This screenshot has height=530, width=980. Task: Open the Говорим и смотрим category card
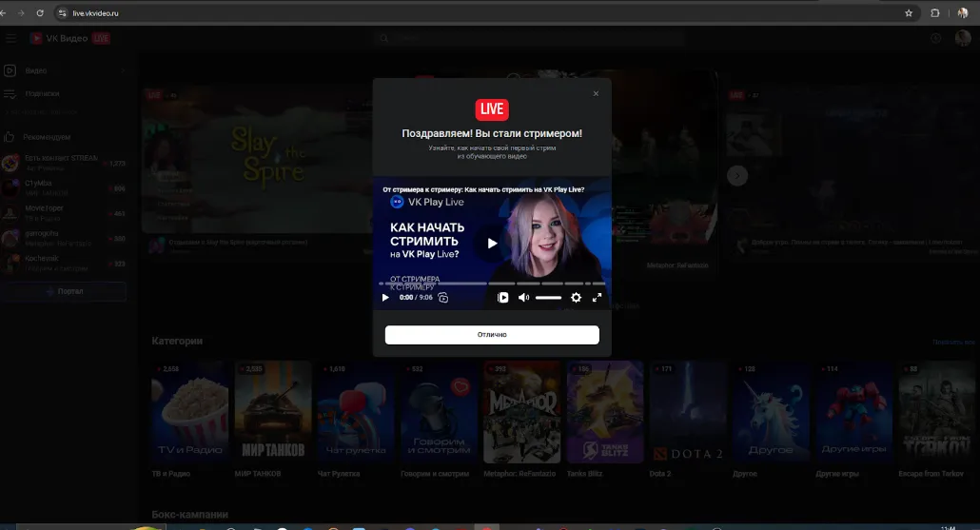click(439, 412)
